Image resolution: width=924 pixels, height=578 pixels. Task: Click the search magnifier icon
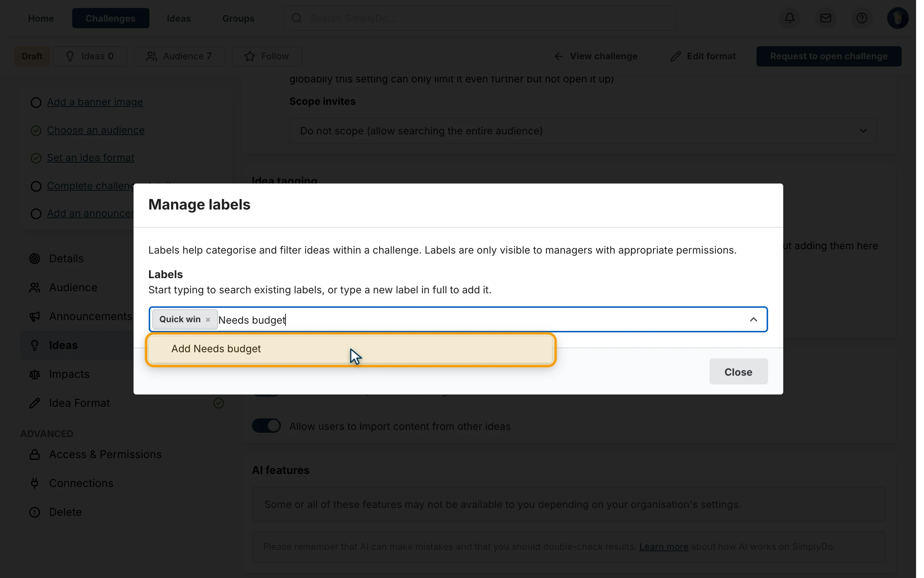[x=297, y=18]
